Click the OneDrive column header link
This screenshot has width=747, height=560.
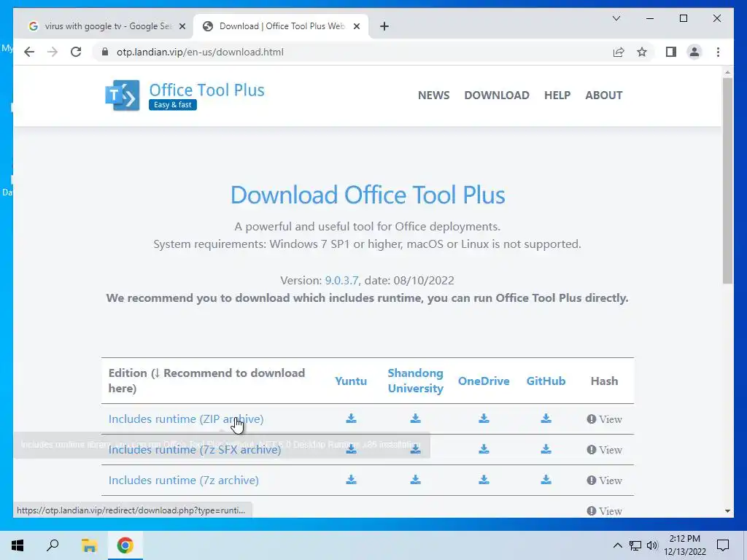(484, 381)
